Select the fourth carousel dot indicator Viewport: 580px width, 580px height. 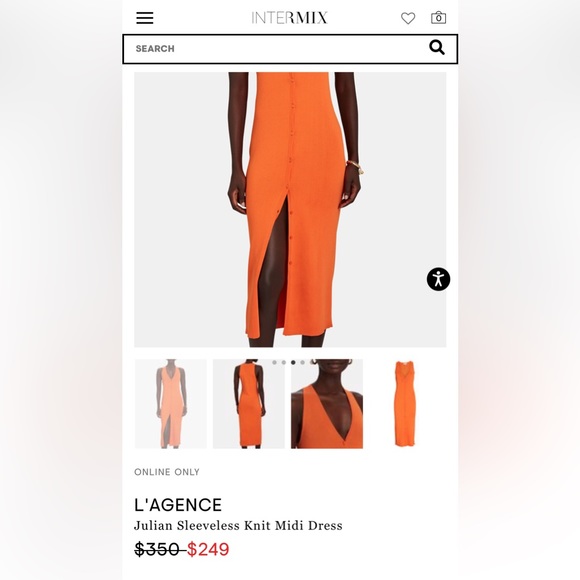[x=303, y=362]
